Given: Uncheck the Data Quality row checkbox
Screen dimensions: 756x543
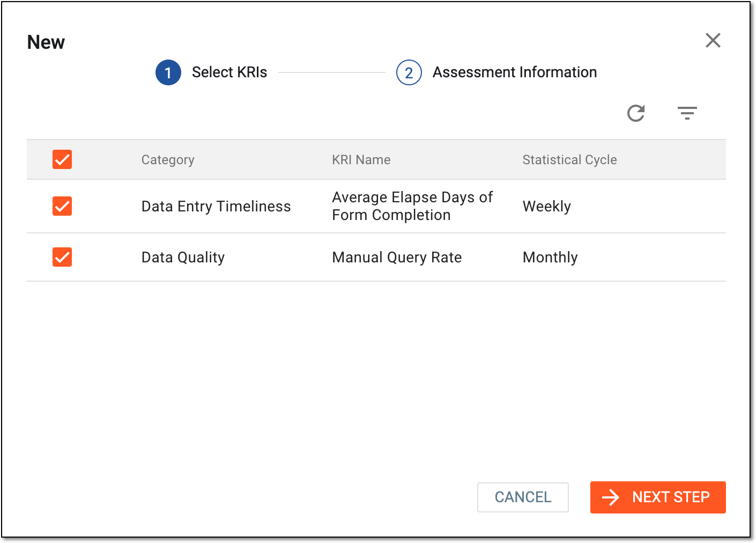Looking at the screenshot, I should 62,257.
